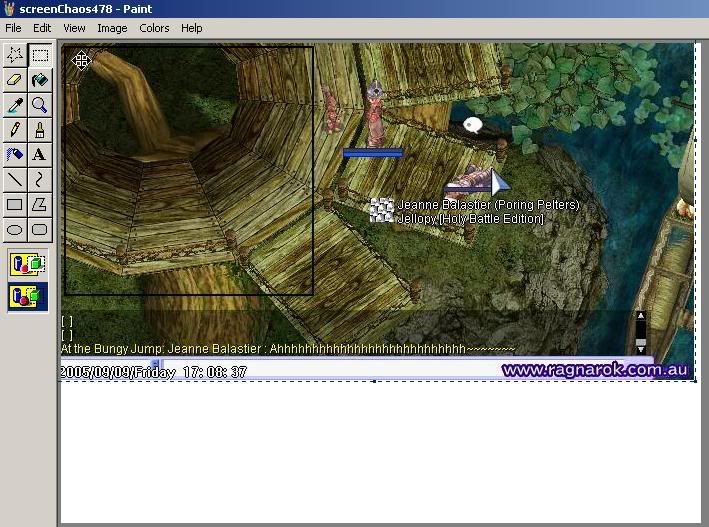Select the Text tool
Image resolution: width=709 pixels, height=527 pixels.
pos(40,155)
